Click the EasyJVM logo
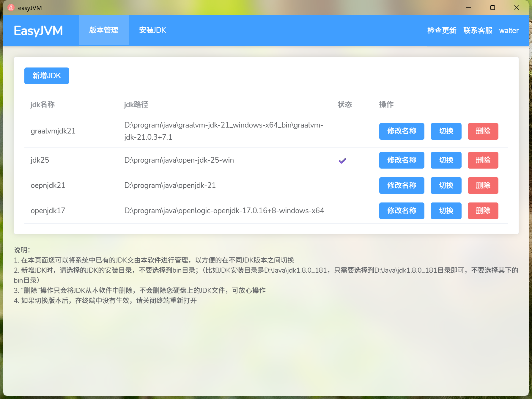Screen dimensions: 532x399 pos(38,30)
